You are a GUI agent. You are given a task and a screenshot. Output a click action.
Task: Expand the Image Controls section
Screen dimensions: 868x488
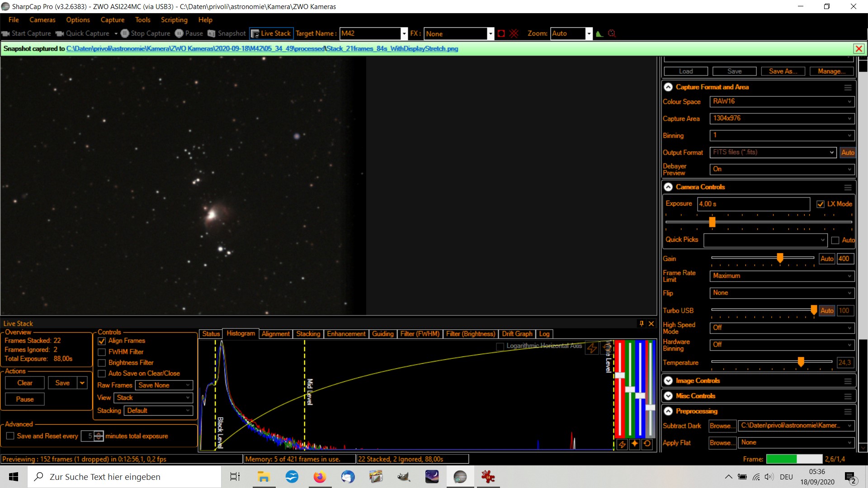[668, 381]
